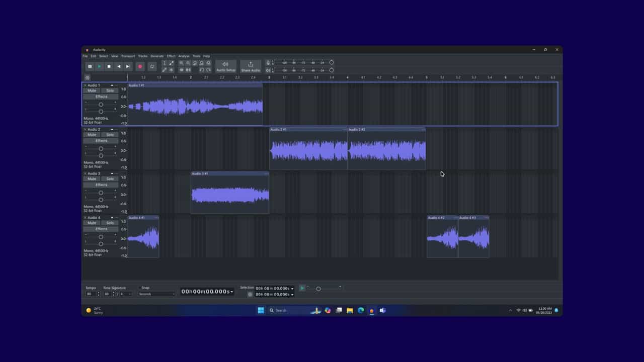Open timeline options gear icon
The width and height of the screenshot is (644, 362).
pos(88,77)
